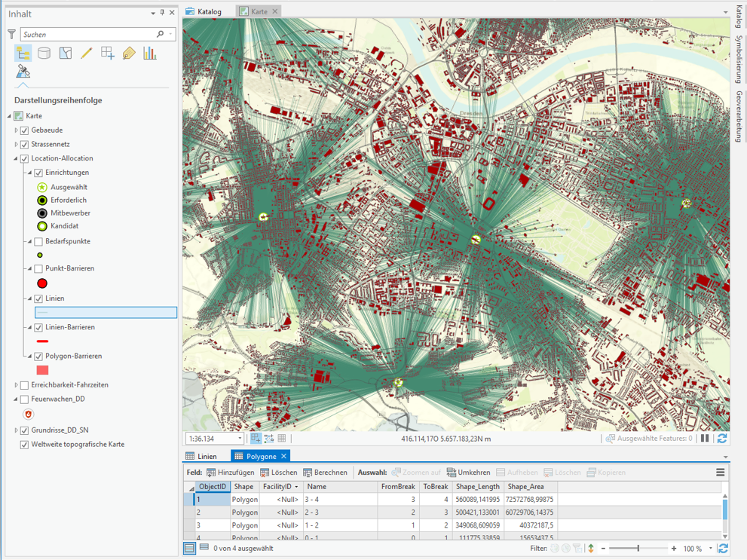
Task: Toggle the Strassennetz layer checkbox
Action: coord(24,145)
